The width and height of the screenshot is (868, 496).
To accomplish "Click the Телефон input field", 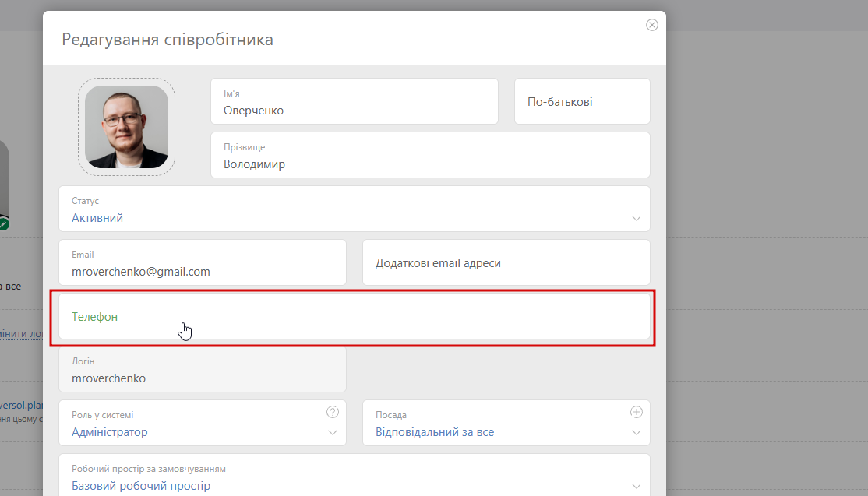I will [x=354, y=317].
